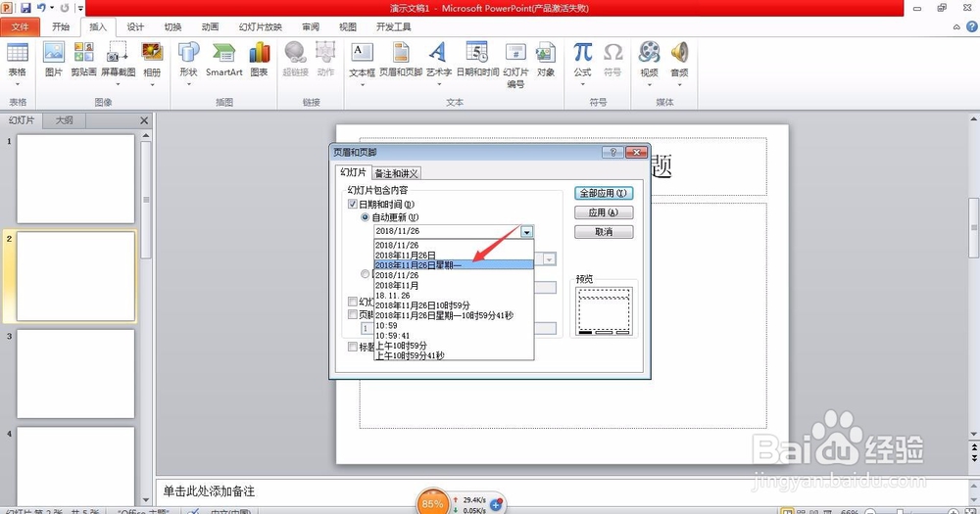Choose the 2018年11月 format option
The image size is (980, 514).
point(453,286)
